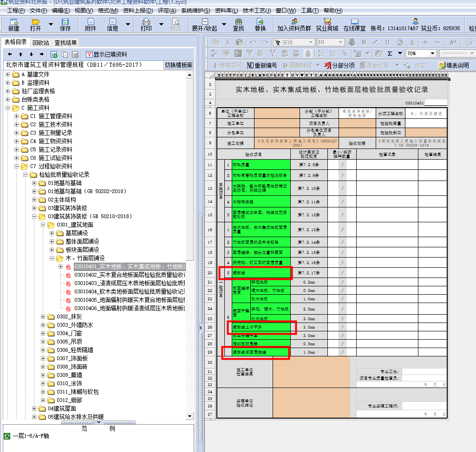Open the dropdown arrow next to 打开
The height and width of the screenshot is (452, 476).
point(51,24)
